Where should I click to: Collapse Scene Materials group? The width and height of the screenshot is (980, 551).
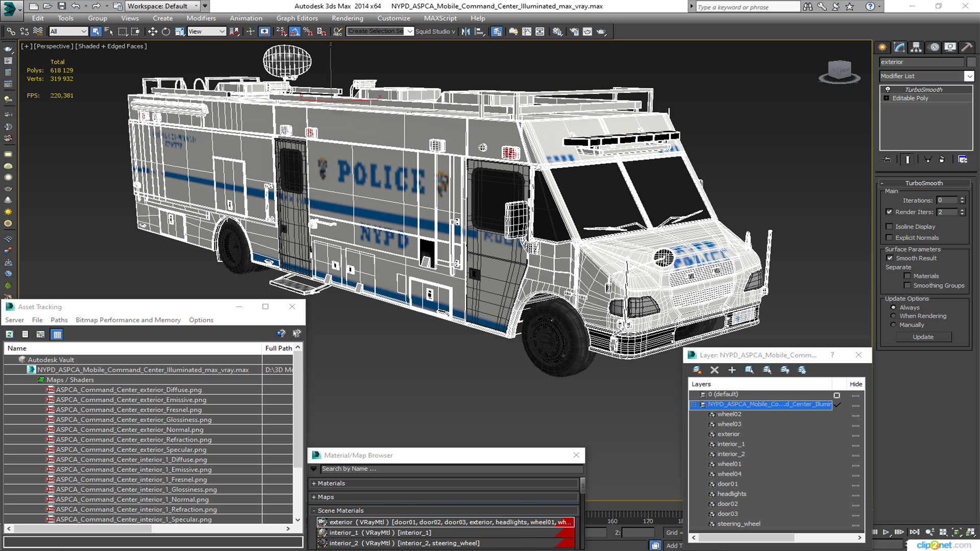314,511
